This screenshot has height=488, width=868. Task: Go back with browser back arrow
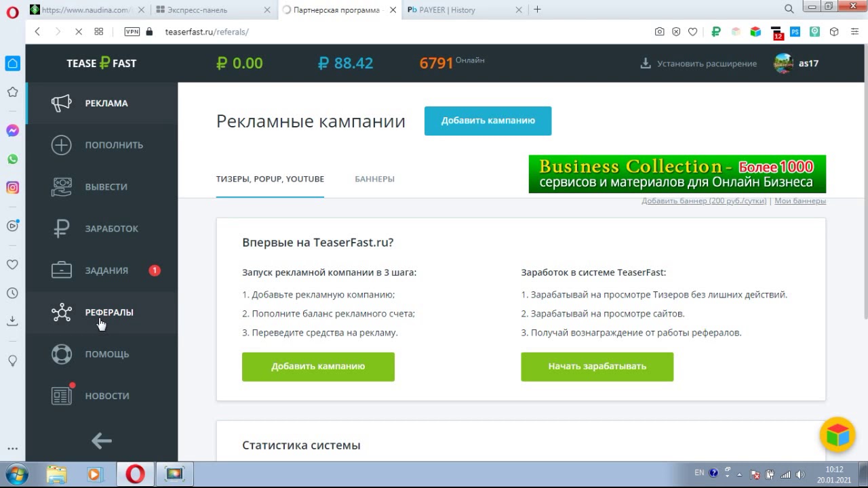[x=37, y=32]
